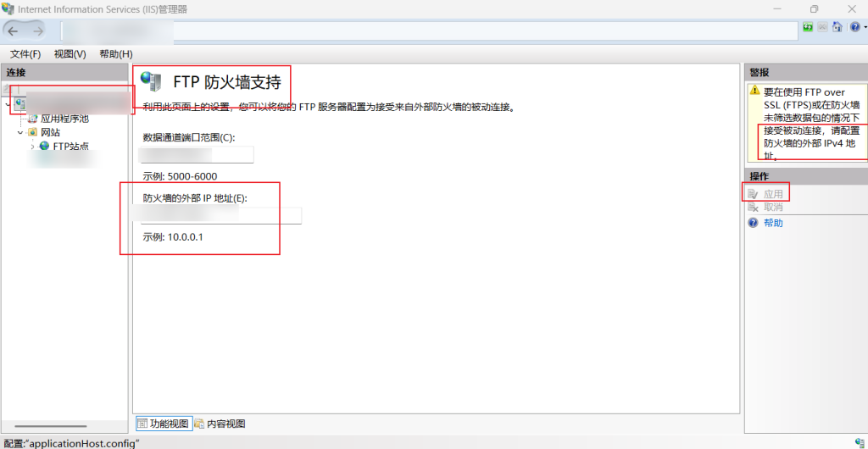This screenshot has width=868, height=449.
Task: Go to Home via the house icon
Action: [x=837, y=26]
